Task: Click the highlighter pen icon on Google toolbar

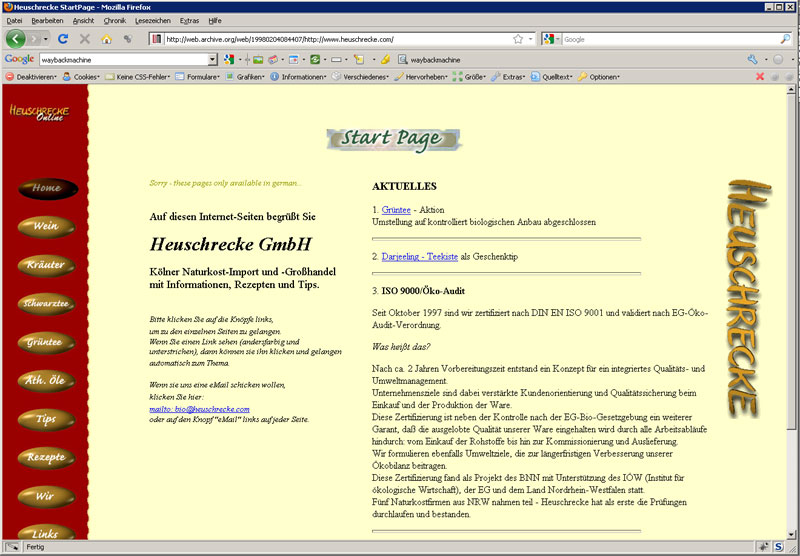Action: tap(385, 60)
